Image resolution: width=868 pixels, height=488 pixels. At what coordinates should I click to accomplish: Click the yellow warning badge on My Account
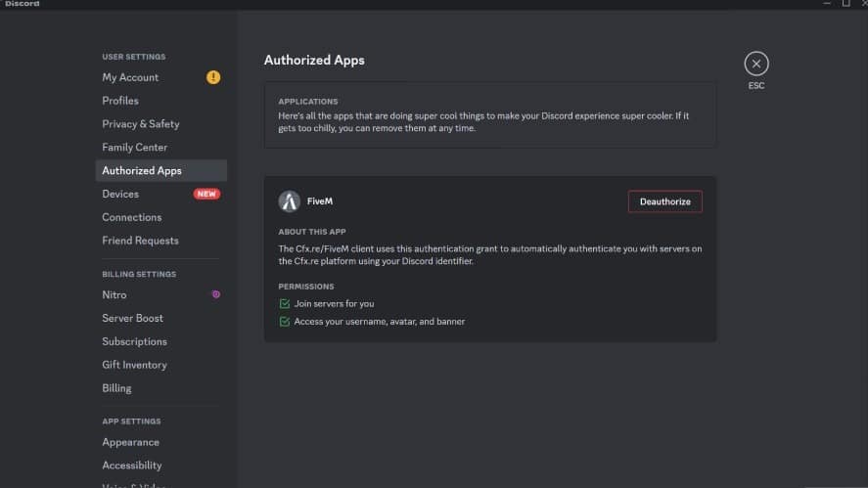tap(213, 77)
